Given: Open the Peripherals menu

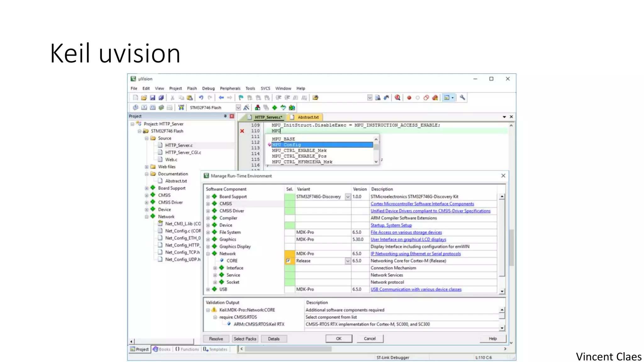Looking at the screenshot, I should pos(230,89).
